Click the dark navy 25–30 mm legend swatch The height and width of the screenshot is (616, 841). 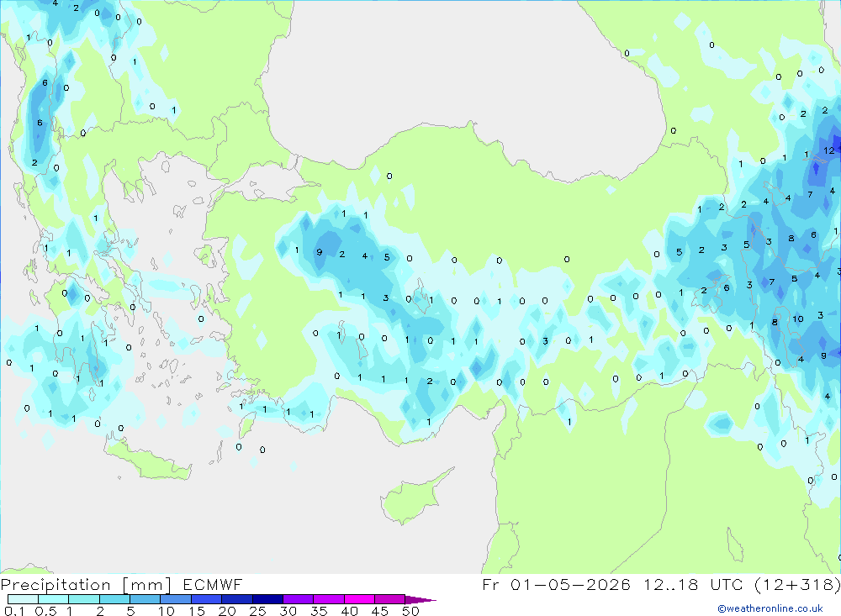click(x=267, y=599)
